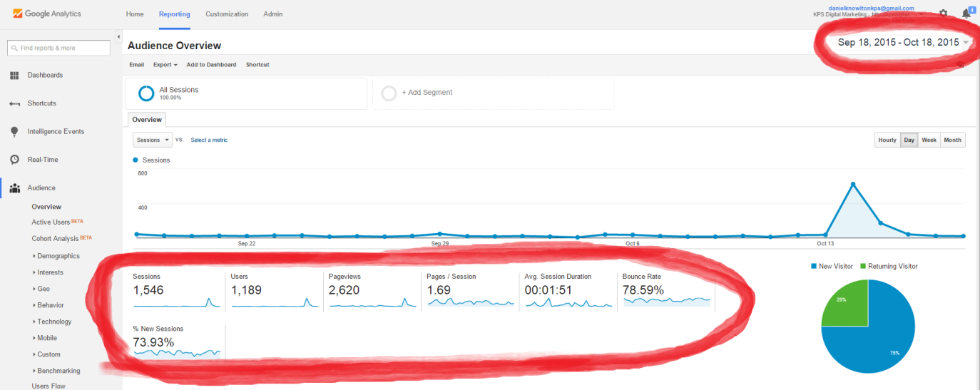Select the Real-Time clock icon

pos(14,160)
